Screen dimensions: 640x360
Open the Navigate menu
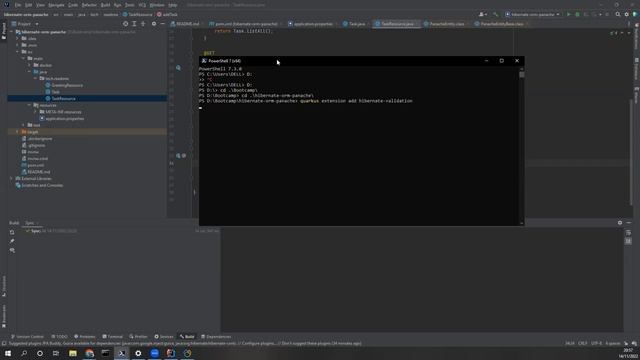click(56, 5)
